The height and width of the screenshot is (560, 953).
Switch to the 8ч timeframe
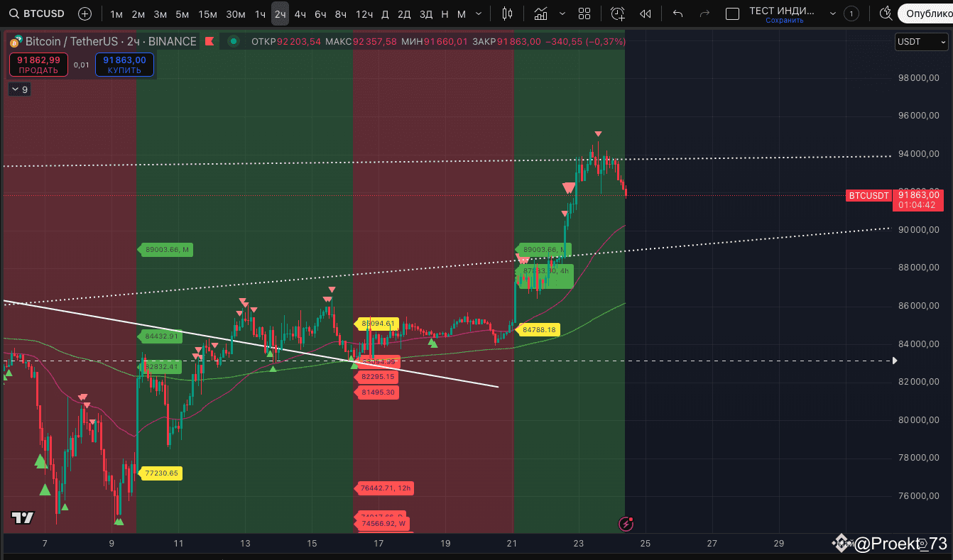(342, 14)
